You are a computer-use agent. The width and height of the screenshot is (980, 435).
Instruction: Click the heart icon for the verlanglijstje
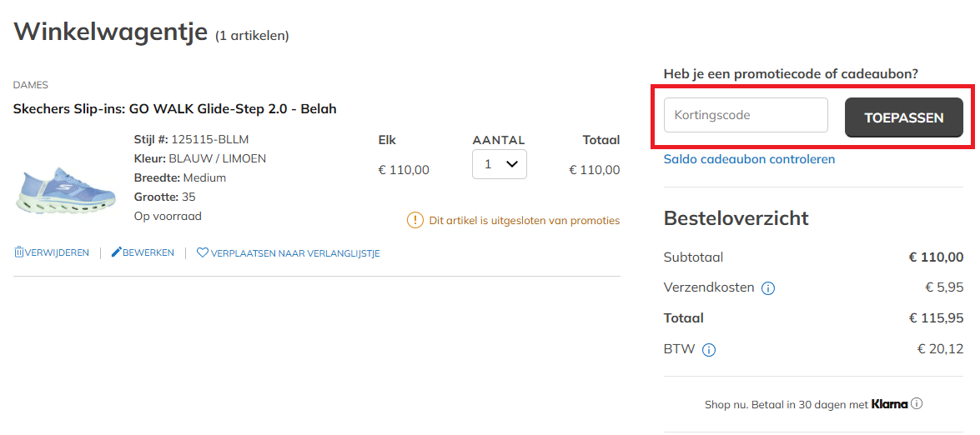click(202, 253)
